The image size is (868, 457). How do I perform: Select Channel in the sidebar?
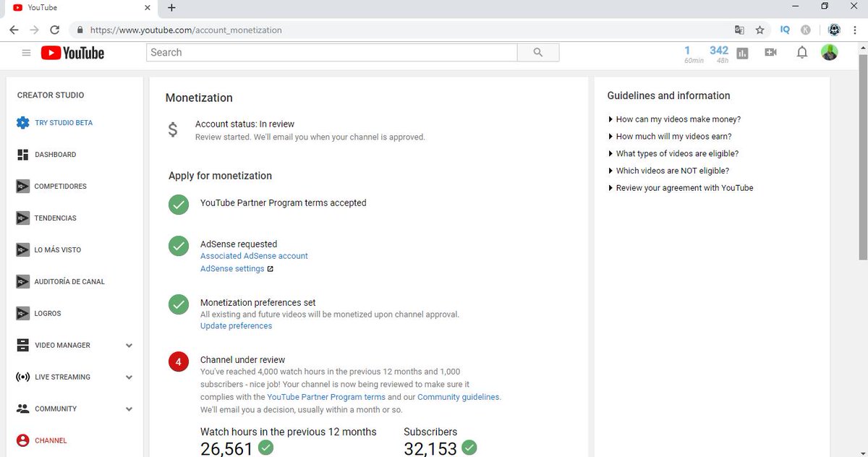tap(51, 440)
